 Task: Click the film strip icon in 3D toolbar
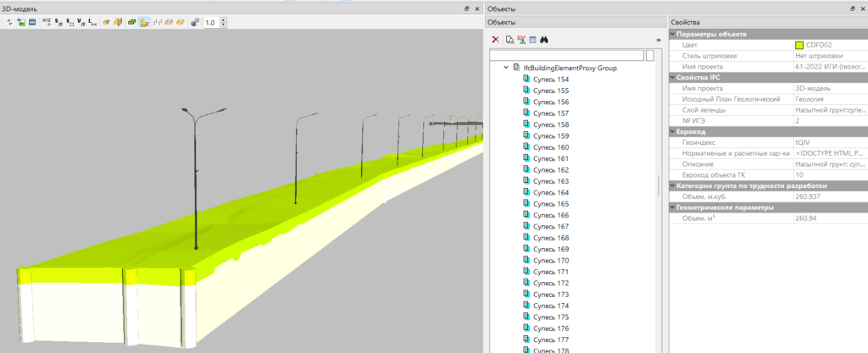[x=33, y=23]
